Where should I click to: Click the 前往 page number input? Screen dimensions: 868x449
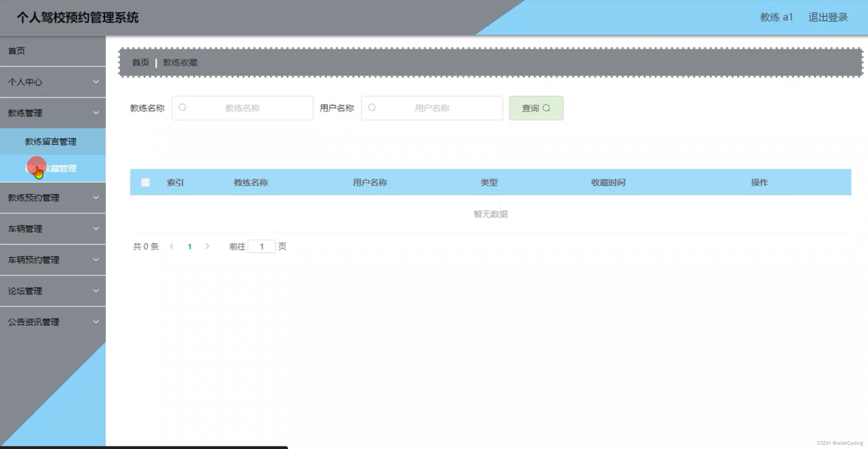pos(262,246)
